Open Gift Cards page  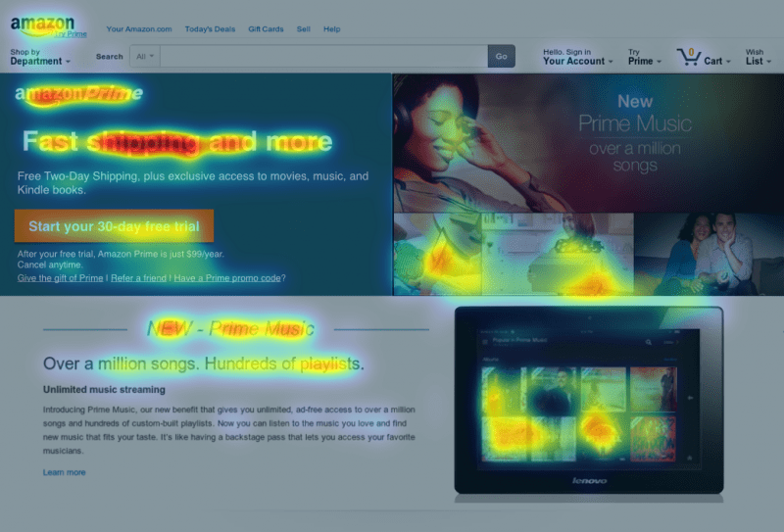point(266,29)
